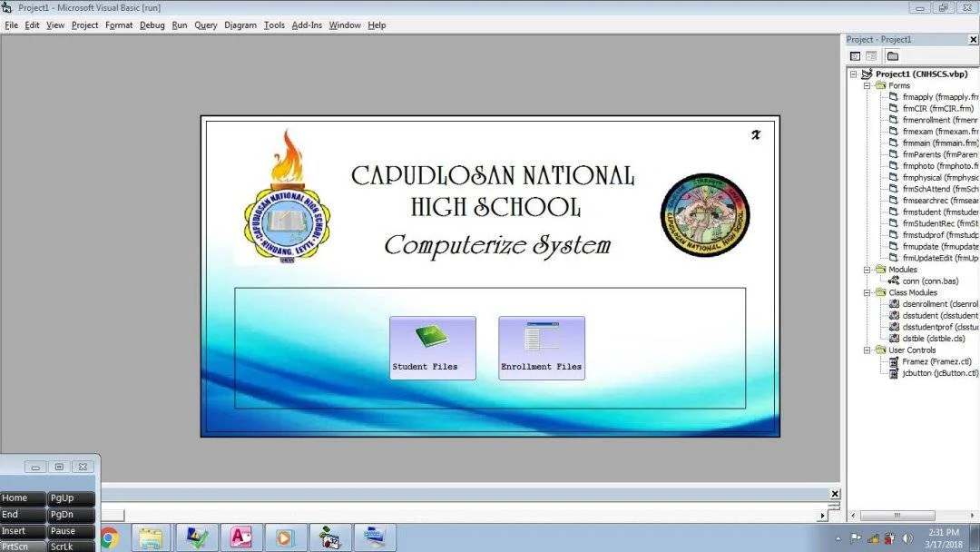Collapse the Class Modules folder node
This screenshot has width=980, height=552.
(867, 292)
